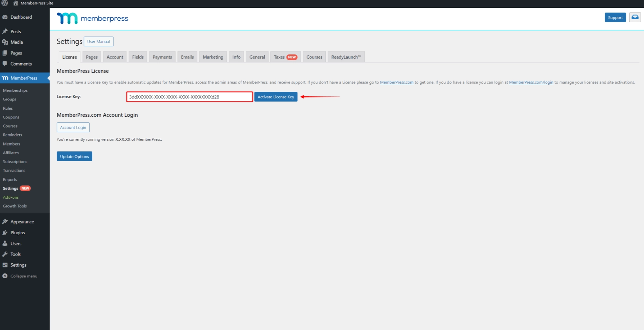This screenshot has height=330, width=644.
Task: Open the General tab
Action: (257, 57)
